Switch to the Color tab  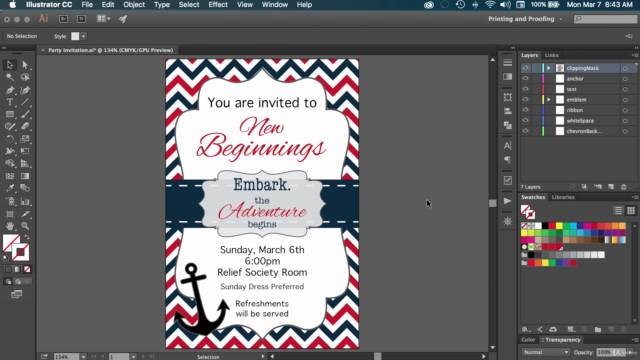[528, 340]
